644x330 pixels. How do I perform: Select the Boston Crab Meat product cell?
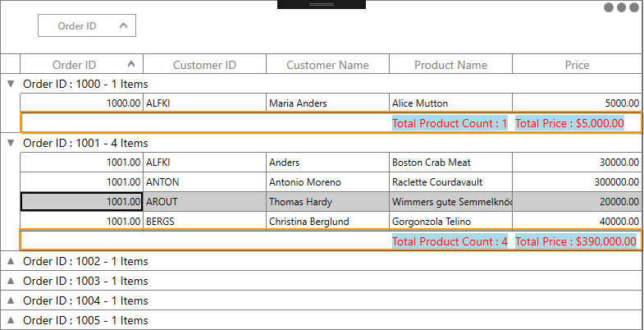coord(450,163)
